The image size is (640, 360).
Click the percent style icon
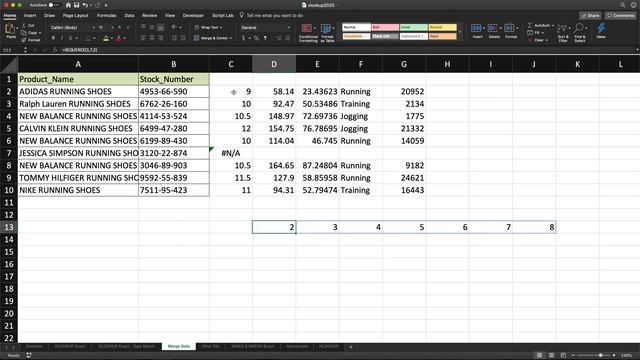coord(256,38)
